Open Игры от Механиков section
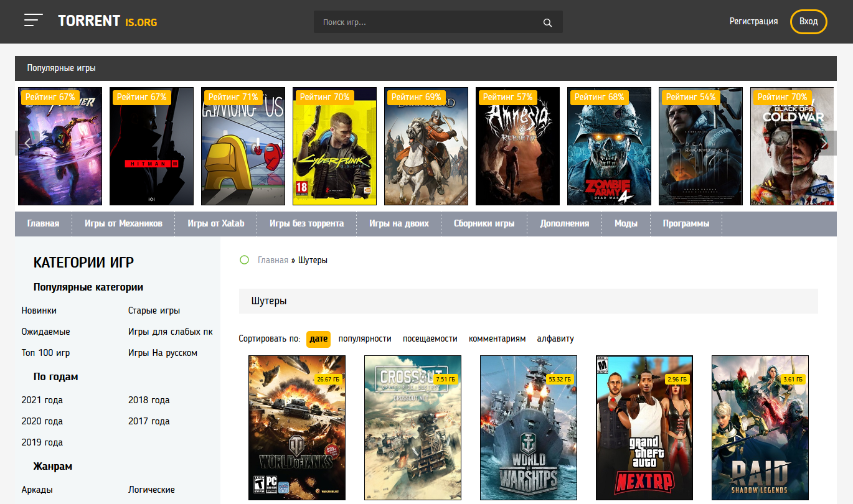Viewport: 853px width, 504px height. (123, 223)
